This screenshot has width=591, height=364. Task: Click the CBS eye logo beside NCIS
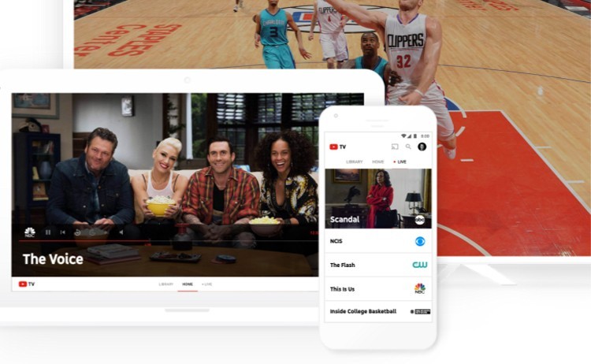click(420, 241)
